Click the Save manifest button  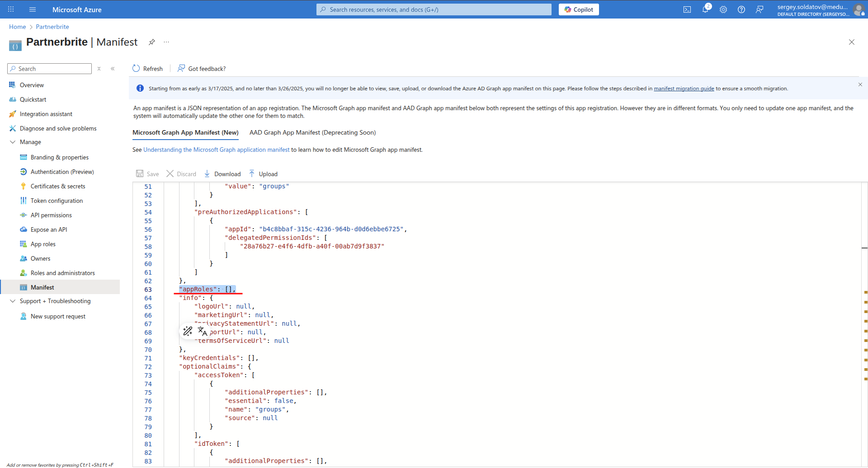click(x=147, y=174)
